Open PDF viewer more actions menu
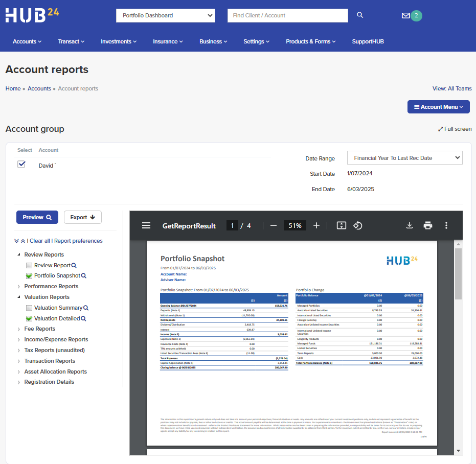This screenshot has height=464, width=476. coord(446,225)
